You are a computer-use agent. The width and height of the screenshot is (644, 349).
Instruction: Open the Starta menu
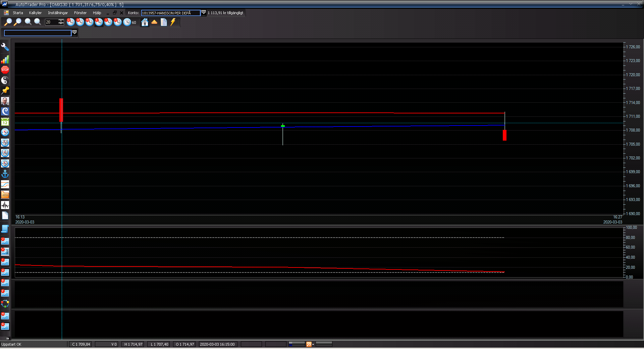tap(18, 13)
